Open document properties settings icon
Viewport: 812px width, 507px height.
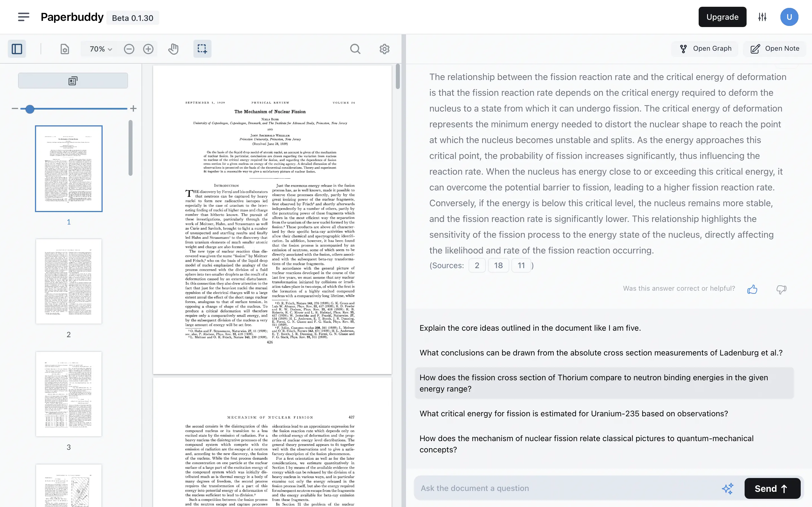click(x=64, y=49)
